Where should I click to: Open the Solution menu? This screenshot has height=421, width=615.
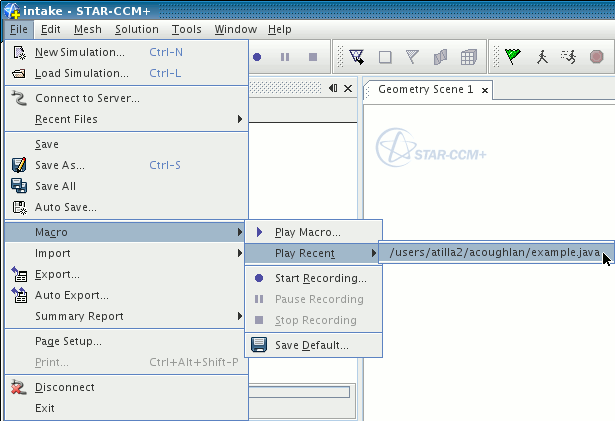pos(137,29)
